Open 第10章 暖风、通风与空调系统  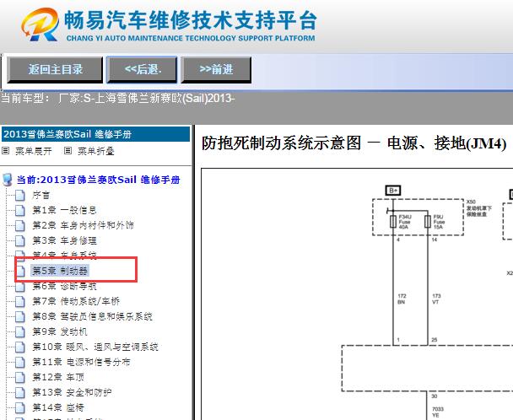95,347
